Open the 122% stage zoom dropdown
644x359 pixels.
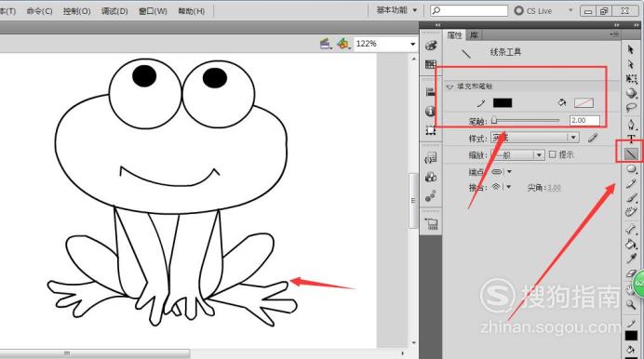point(413,44)
